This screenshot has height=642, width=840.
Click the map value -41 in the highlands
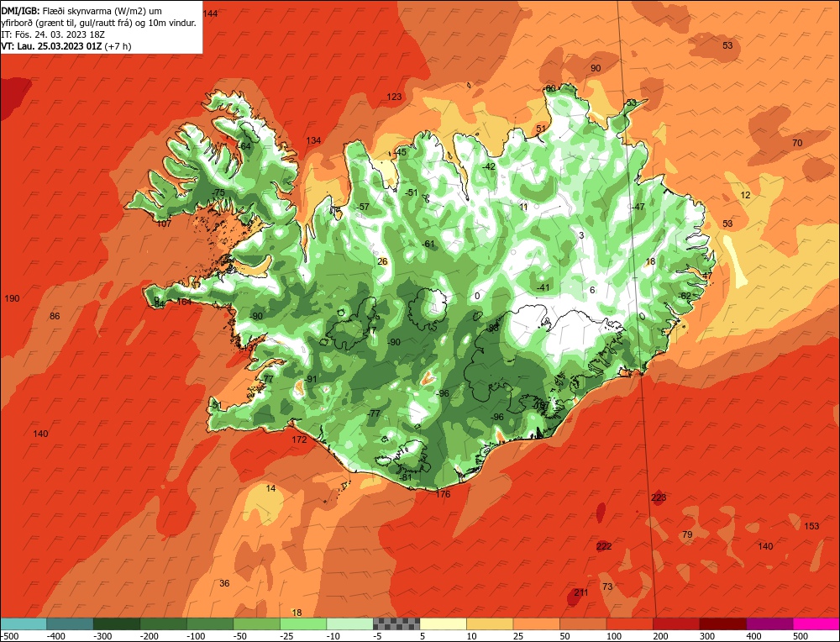(x=543, y=287)
